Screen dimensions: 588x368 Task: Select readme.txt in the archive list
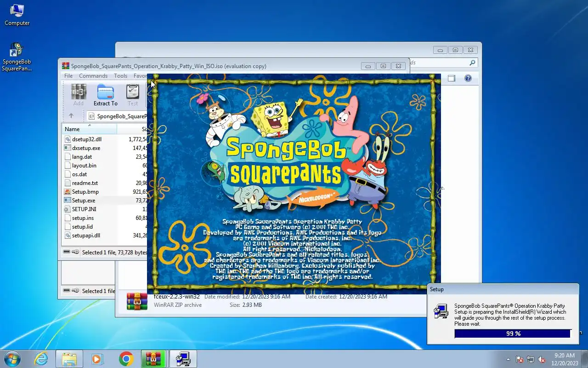coord(85,183)
